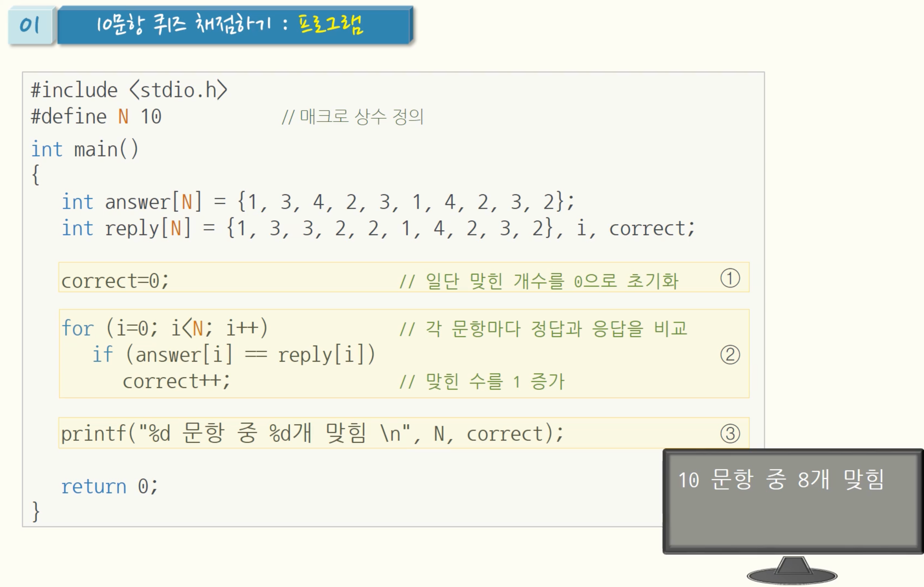Screen dimensions: 924x587
Task: Click the opening brace below int main()
Action: coord(35,175)
